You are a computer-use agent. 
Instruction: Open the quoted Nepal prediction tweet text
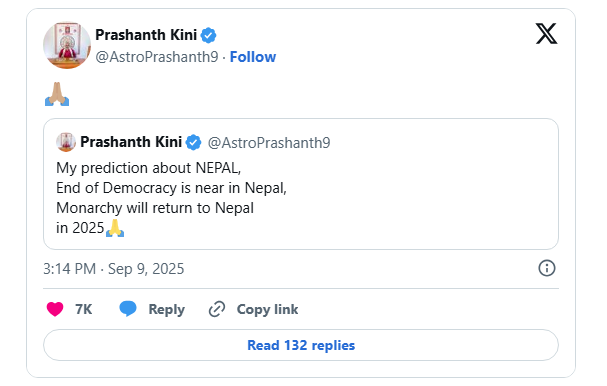click(x=171, y=198)
